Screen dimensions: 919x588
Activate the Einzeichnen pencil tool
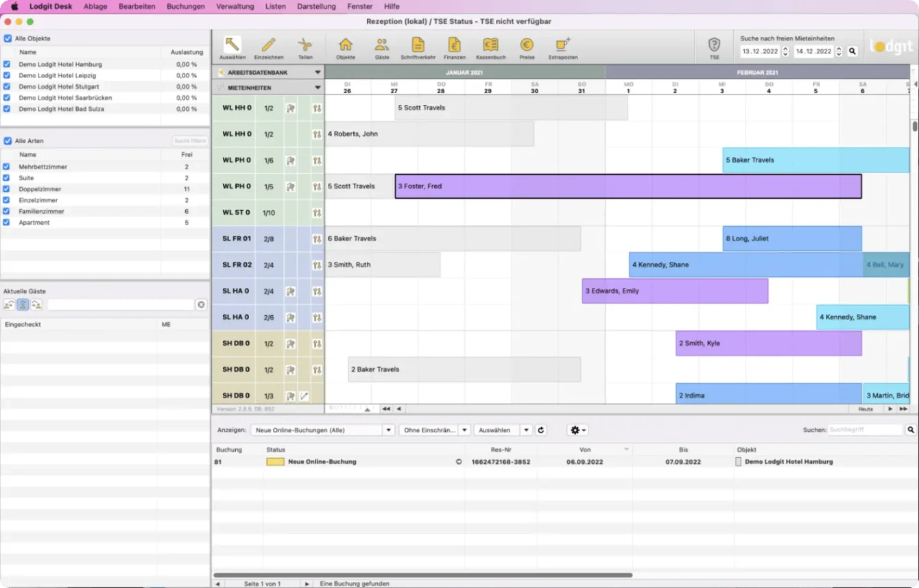coord(268,45)
